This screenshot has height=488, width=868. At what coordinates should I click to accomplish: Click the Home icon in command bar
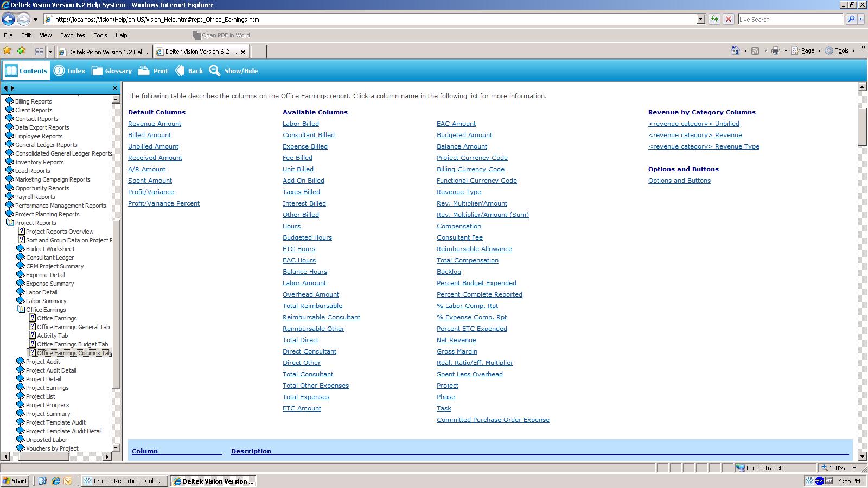tap(735, 50)
